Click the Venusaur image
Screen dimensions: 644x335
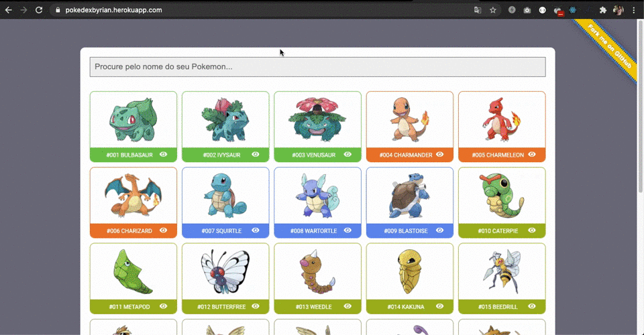tap(317, 119)
